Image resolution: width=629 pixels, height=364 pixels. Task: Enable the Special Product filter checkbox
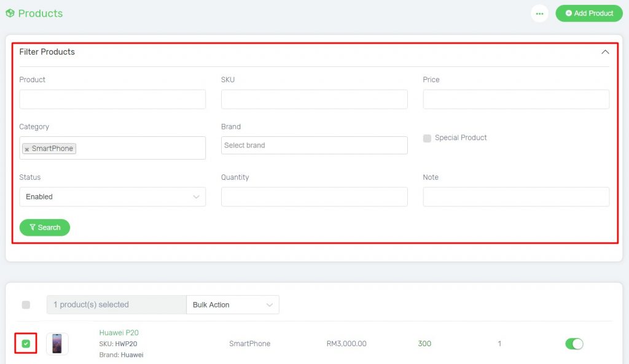[427, 138]
